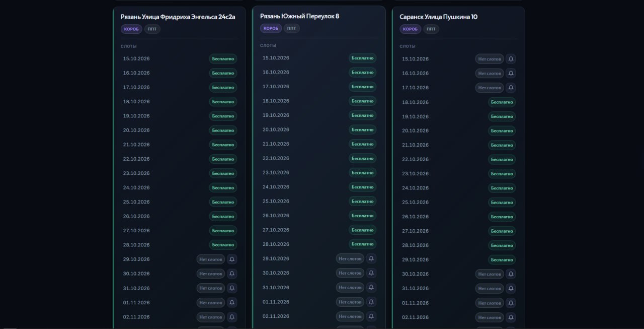The width and height of the screenshot is (644, 329).
Task: Click bell icon for Энгельса 24с2а 01.11.2026
Action: coord(232,303)
